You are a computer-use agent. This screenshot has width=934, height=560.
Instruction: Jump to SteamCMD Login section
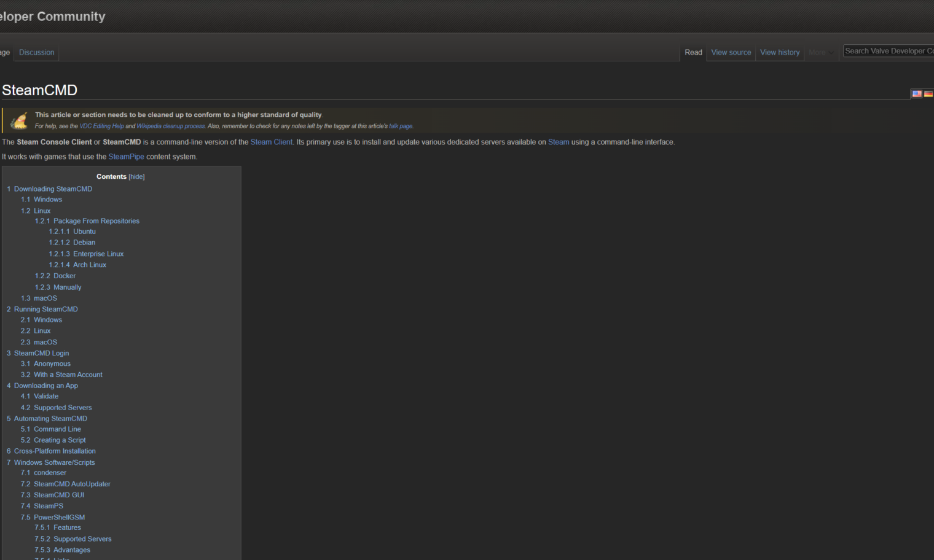click(37, 354)
